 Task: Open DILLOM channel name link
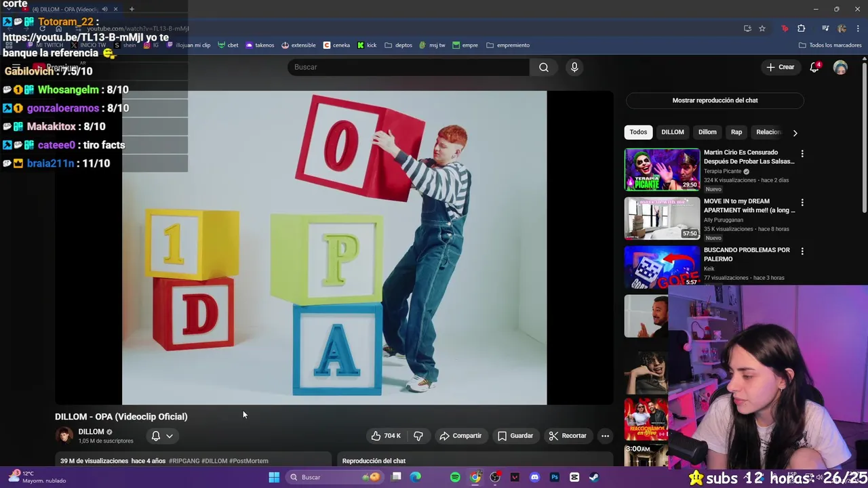pos(91,432)
